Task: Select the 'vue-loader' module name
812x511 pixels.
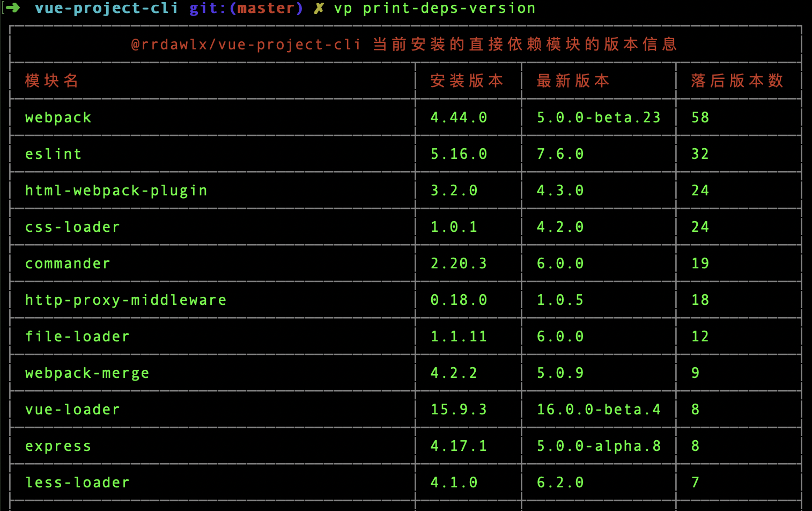Action: point(73,410)
